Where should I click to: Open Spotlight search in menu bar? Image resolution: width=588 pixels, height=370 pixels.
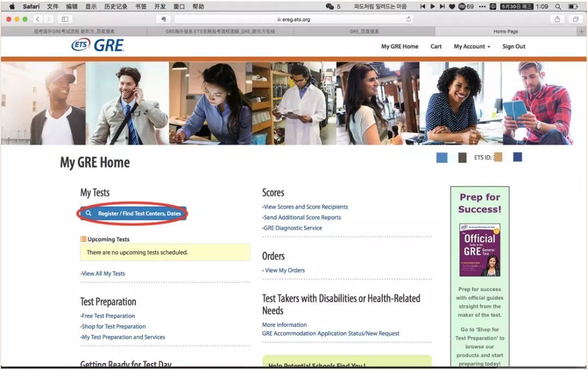coord(558,7)
